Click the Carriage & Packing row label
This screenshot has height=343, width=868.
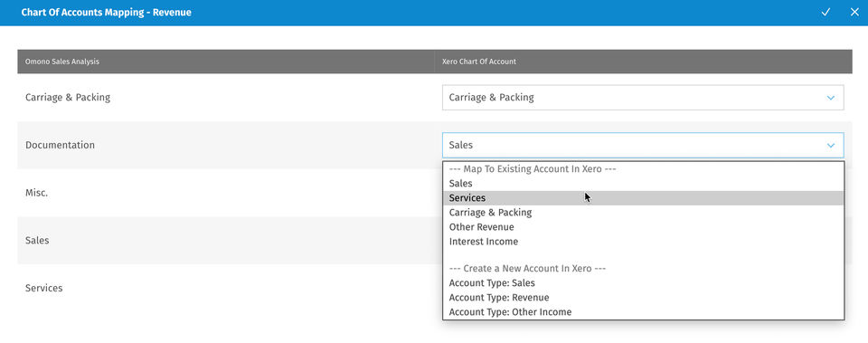pos(68,98)
